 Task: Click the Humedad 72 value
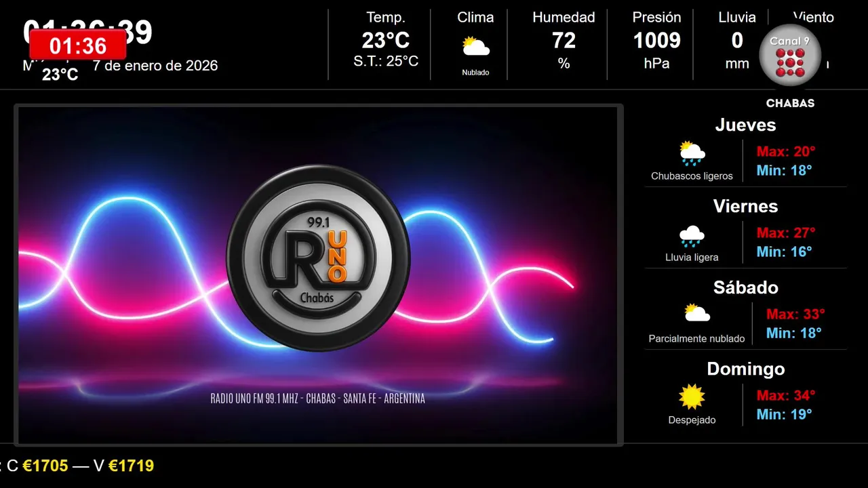point(564,41)
